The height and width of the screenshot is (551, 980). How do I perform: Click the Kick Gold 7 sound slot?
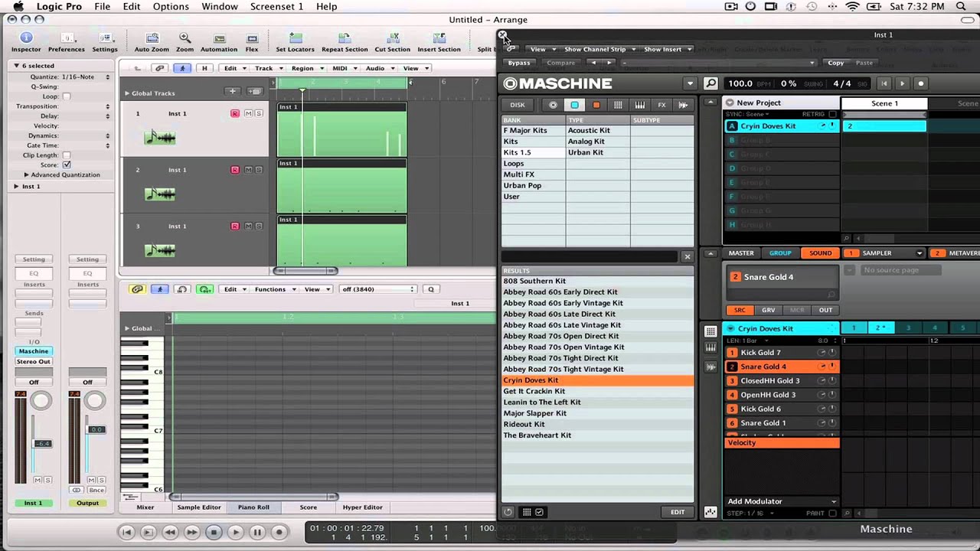pyautogui.click(x=782, y=353)
